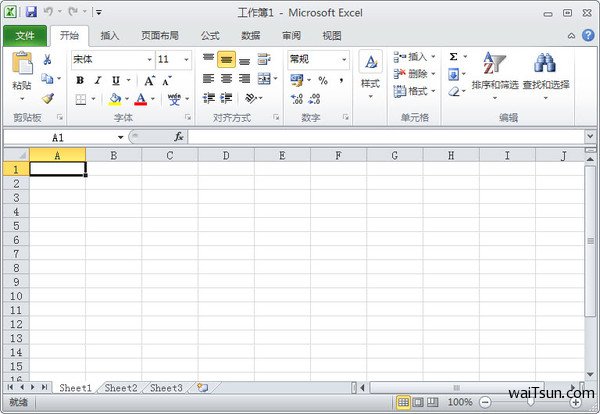Click the Save icon in quick access toolbar
The height and width of the screenshot is (414, 600).
tap(31, 12)
